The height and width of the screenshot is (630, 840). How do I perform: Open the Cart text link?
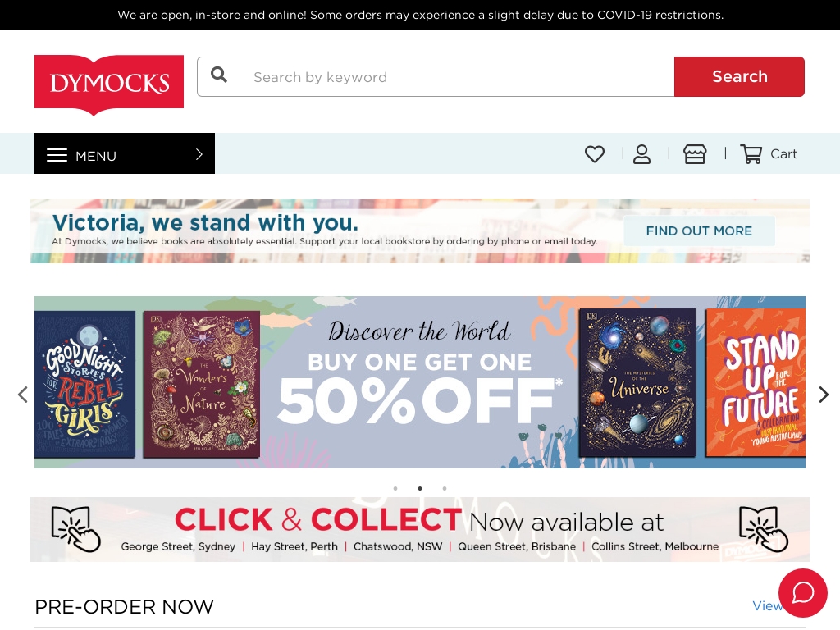(783, 154)
